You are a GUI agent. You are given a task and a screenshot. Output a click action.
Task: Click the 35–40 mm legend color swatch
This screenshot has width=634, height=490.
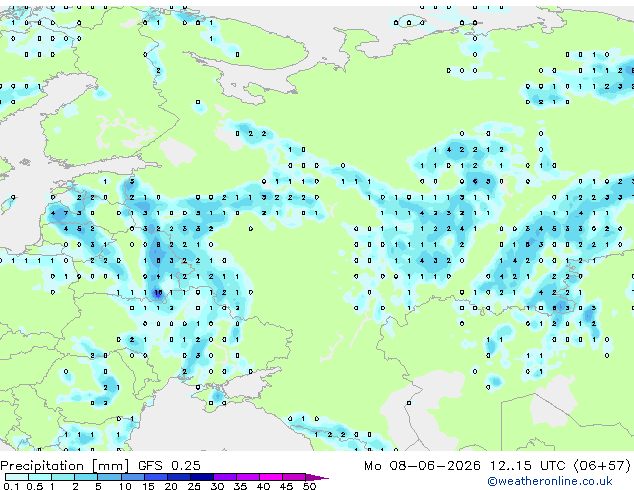(248, 477)
